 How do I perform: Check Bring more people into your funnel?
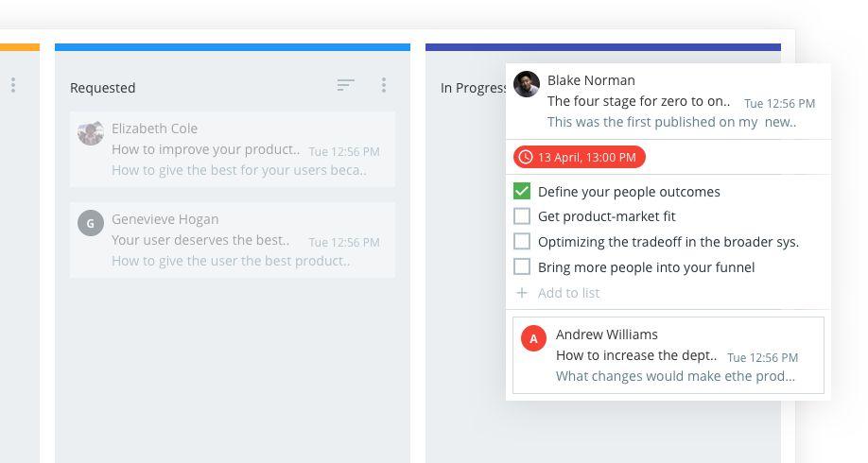522,267
